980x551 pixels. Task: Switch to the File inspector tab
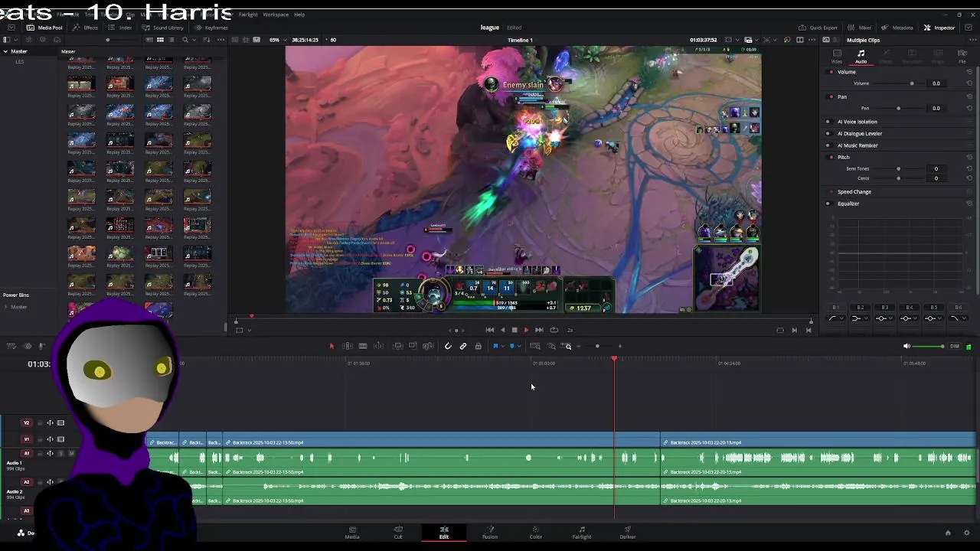point(962,56)
